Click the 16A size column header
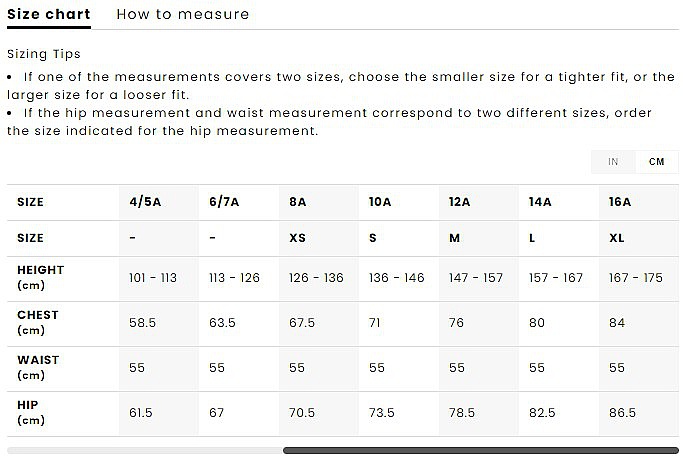 coord(620,202)
